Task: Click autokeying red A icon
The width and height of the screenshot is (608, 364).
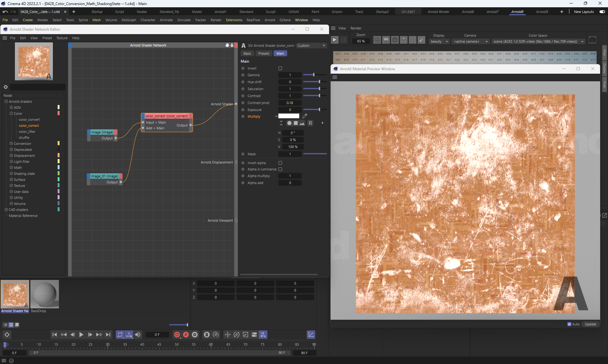Action: pyautogui.click(x=186, y=335)
